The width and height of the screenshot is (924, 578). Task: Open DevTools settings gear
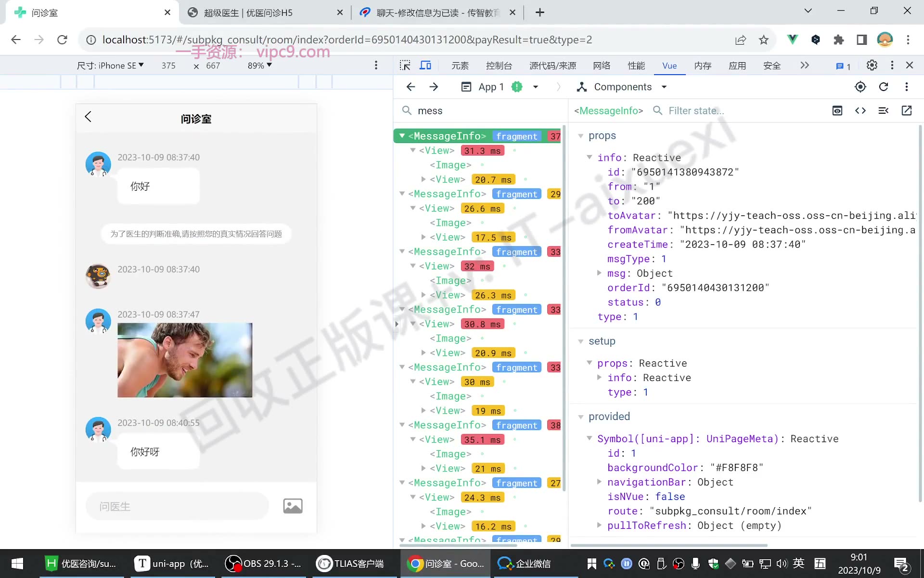(872, 65)
